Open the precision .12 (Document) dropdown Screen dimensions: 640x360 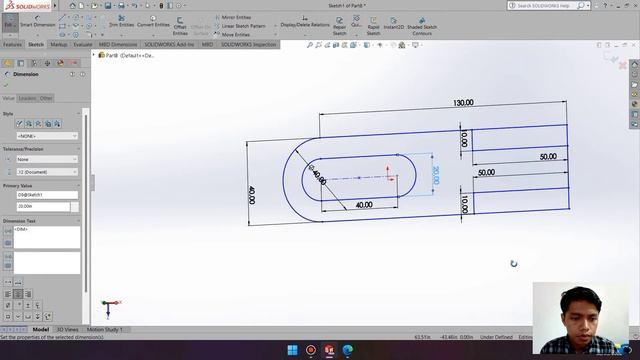[47, 172]
